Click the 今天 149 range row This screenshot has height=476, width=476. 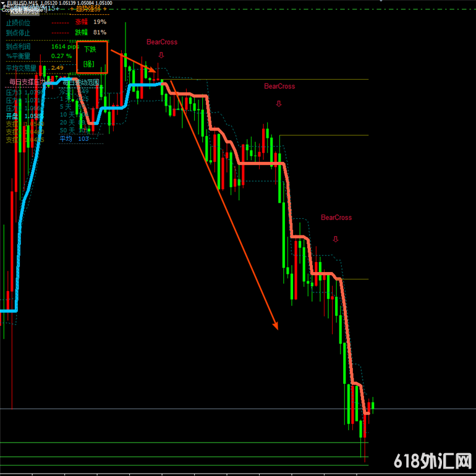[x=74, y=91]
